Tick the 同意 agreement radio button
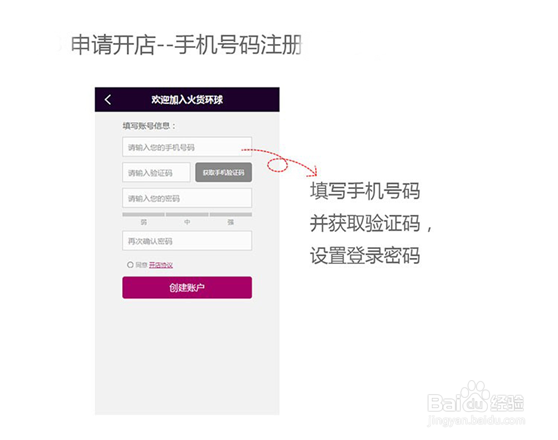The image size is (558, 440). pyautogui.click(x=130, y=265)
